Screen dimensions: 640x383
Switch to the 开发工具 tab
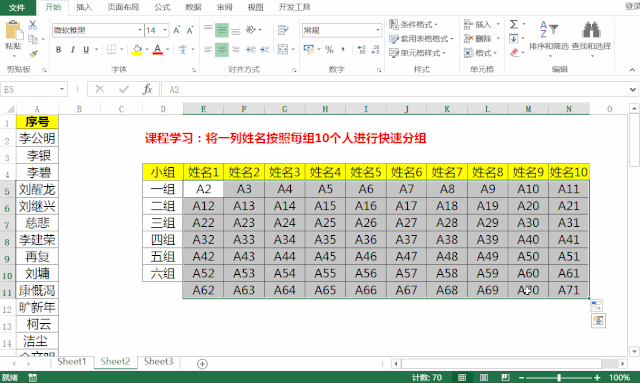coord(294,7)
